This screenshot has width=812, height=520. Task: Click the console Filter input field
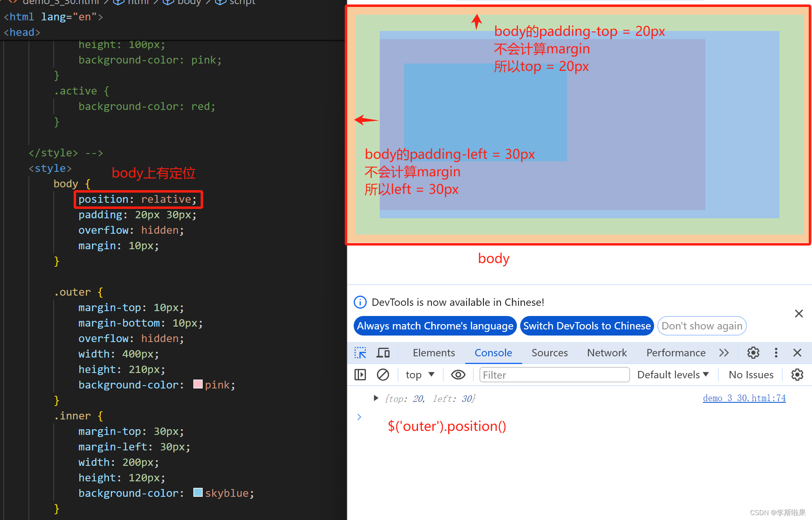(x=554, y=375)
